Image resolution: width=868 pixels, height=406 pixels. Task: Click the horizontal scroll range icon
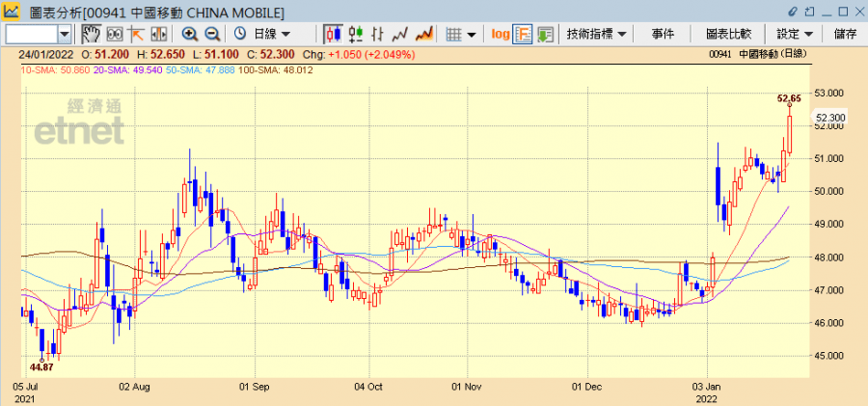[160, 34]
